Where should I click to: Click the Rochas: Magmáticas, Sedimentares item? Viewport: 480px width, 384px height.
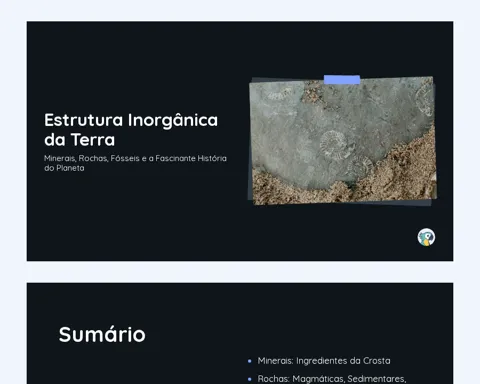pyautogui.click(x=332, y=379)
